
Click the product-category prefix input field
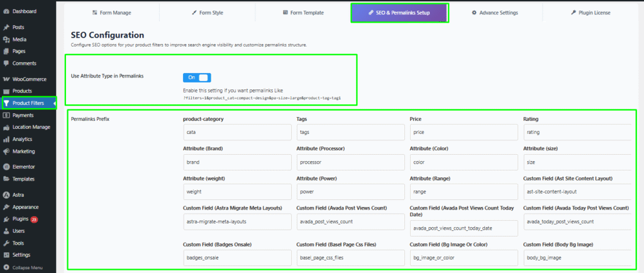pyautogui.click(x=238, y=132)
